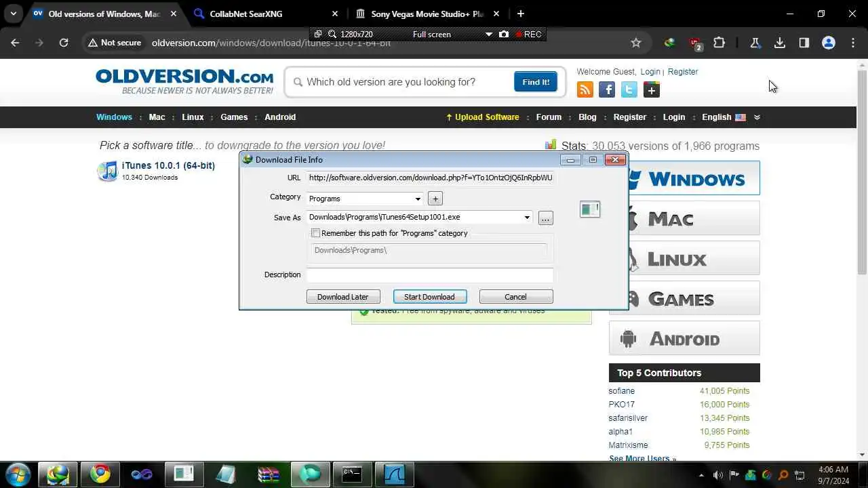Open the uBlock extension icon with badge 2
Image resolution: width=868 pixels, height=488 pixels.
pyautogui.click(x=695, y=43)
